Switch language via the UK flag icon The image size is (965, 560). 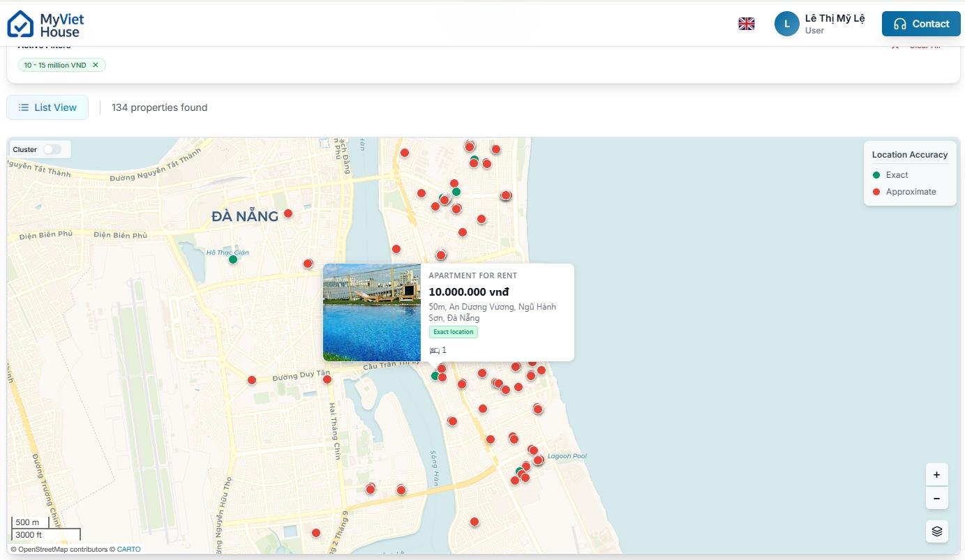[747, 24]
